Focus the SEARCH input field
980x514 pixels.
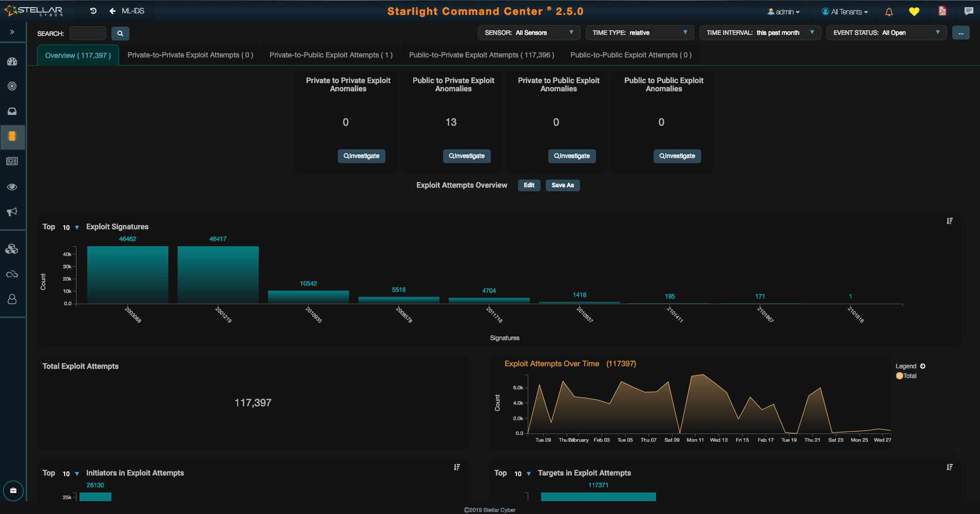click(x=88, y=33)
